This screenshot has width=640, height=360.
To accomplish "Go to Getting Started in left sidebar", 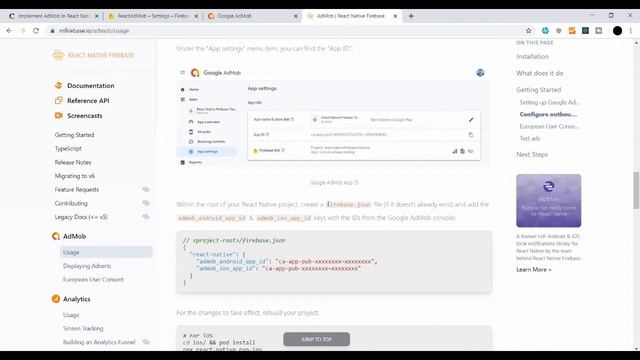I will tap(74, 135).
